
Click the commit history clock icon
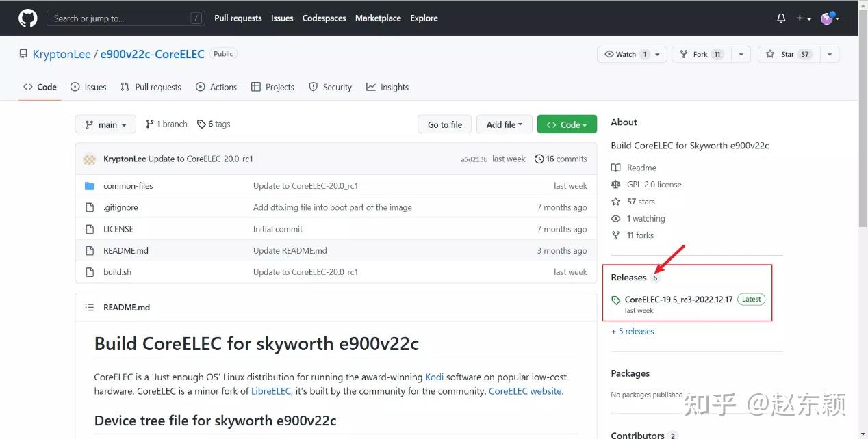coord(539,159)
